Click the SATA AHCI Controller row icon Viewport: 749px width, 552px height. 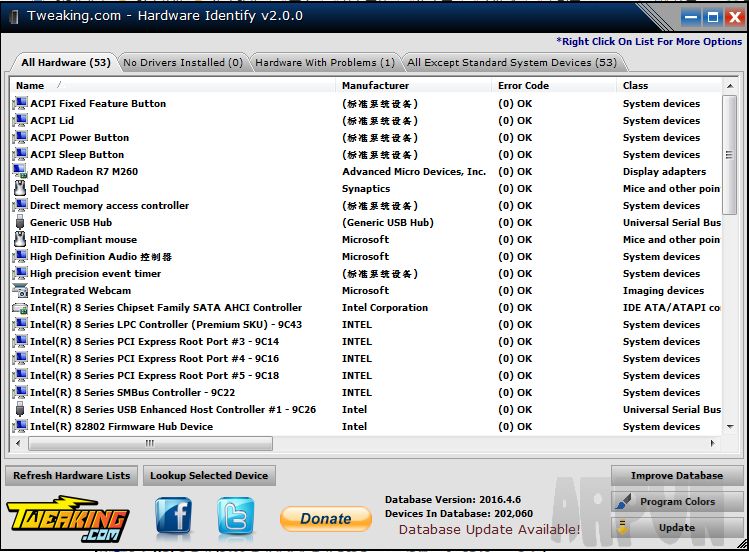pyautogui.click(x=20, y=308)
